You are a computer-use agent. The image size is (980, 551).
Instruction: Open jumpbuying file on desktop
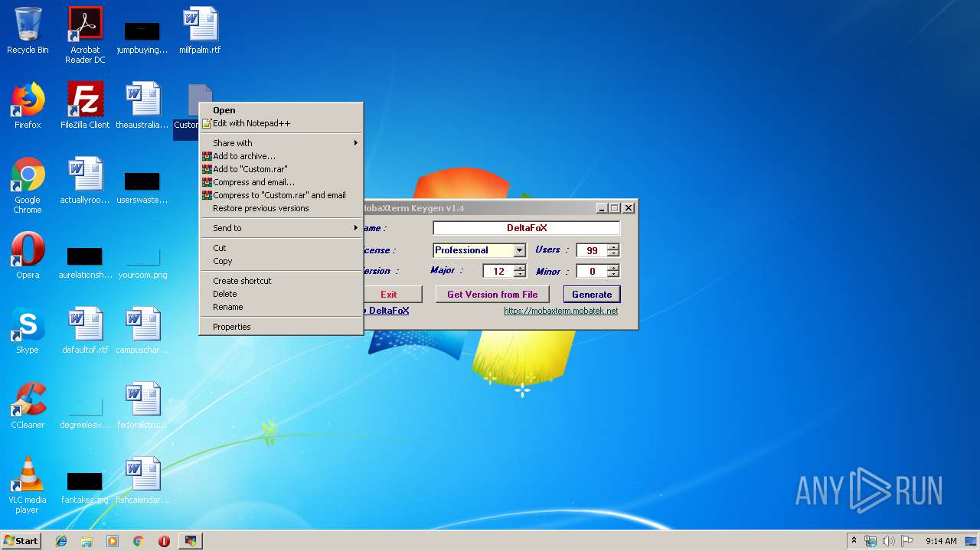[x=142, y=37]
